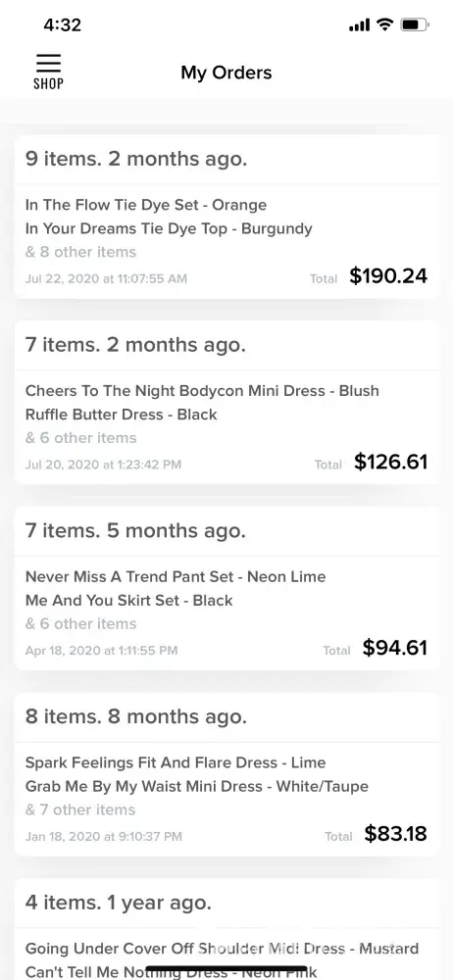Viewport: 453px width, 980px height.
Task: Open the $83.18 order from Jan 18
Action: 226,774
